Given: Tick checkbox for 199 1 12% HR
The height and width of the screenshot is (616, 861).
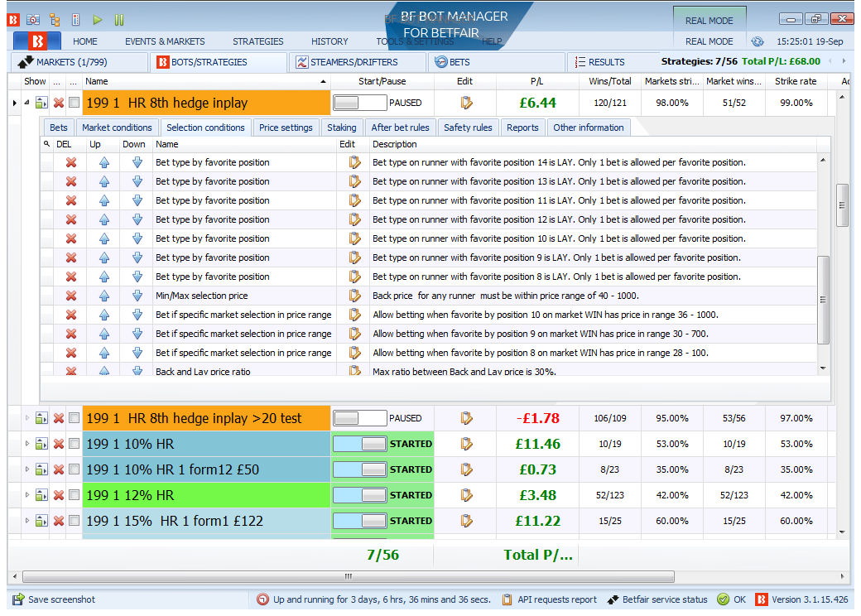Looking at the screenshot, I should click(x=75, y=495).
